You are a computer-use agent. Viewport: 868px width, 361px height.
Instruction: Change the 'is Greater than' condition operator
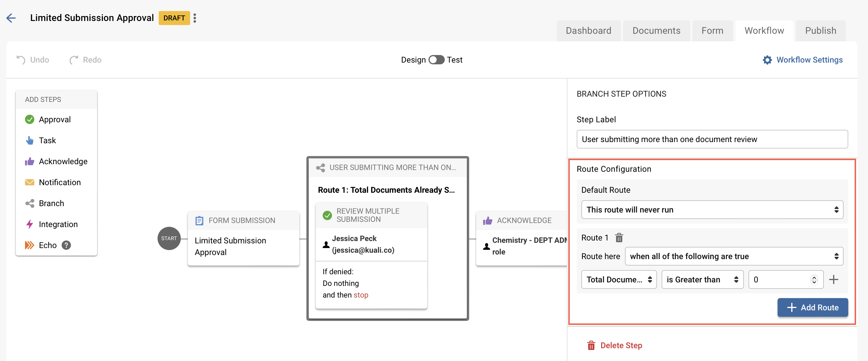(x=702, y=279)
